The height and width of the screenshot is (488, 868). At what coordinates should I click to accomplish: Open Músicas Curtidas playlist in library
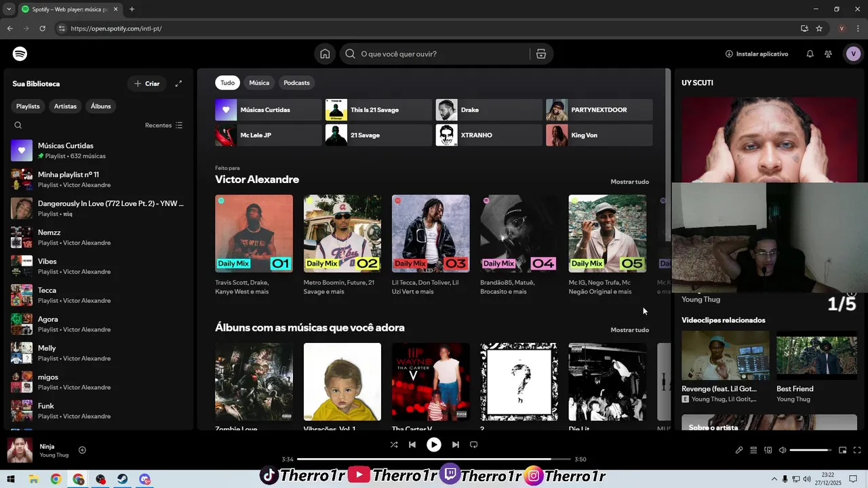coord(98,150)
